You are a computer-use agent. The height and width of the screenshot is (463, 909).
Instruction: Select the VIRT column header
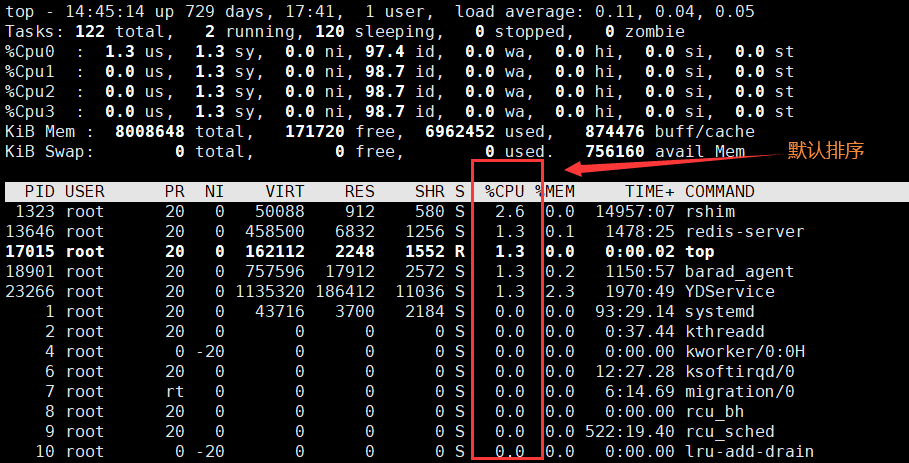tap(285, 191)
